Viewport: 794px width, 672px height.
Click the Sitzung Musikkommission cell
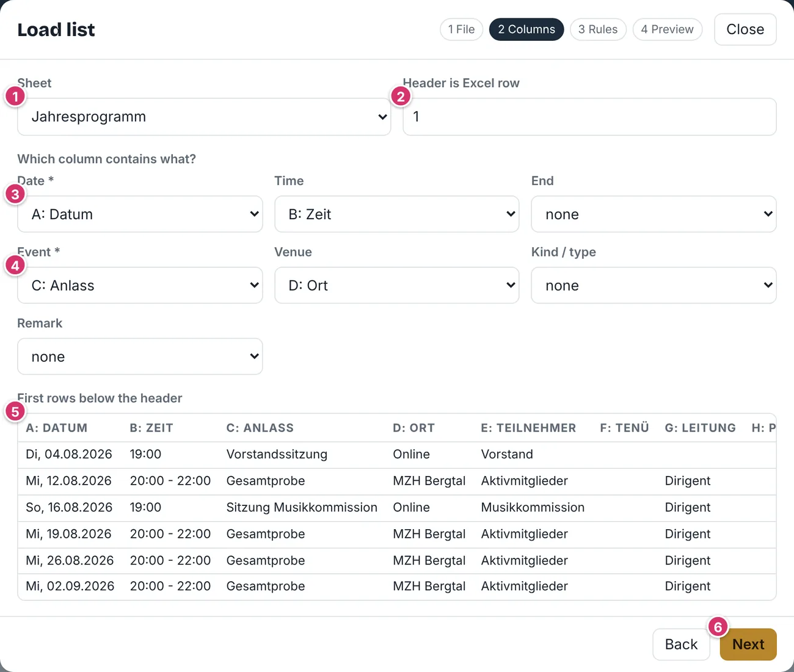point(302,507)
